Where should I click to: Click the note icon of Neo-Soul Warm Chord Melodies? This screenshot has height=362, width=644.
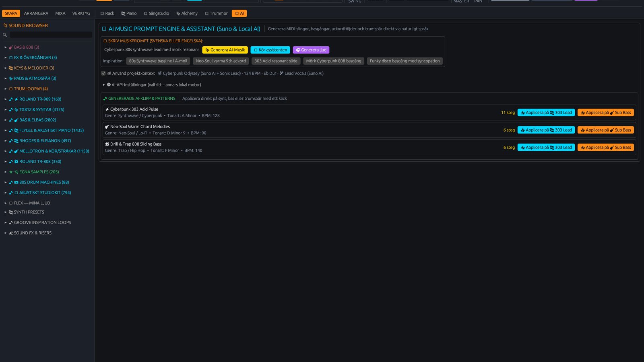[x=107, y=127]
